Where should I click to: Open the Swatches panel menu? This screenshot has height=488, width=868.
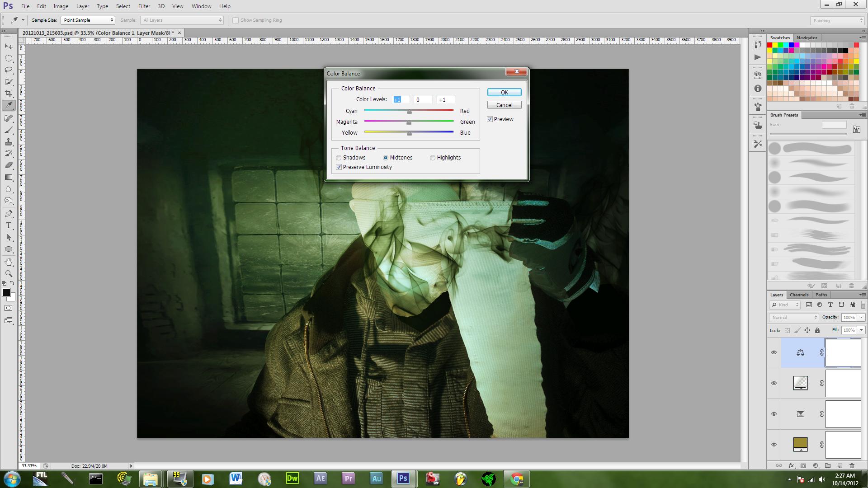coord(862,38)
